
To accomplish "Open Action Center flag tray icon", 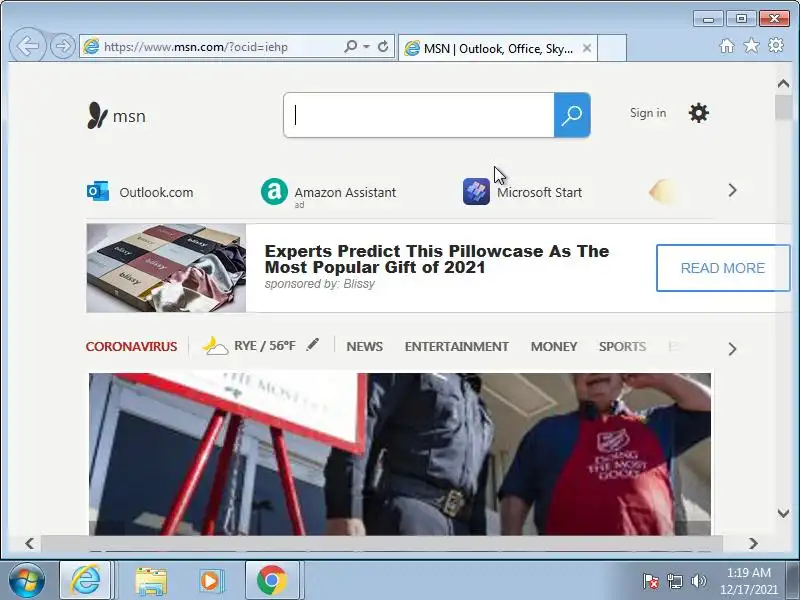I will pos(650,581).
